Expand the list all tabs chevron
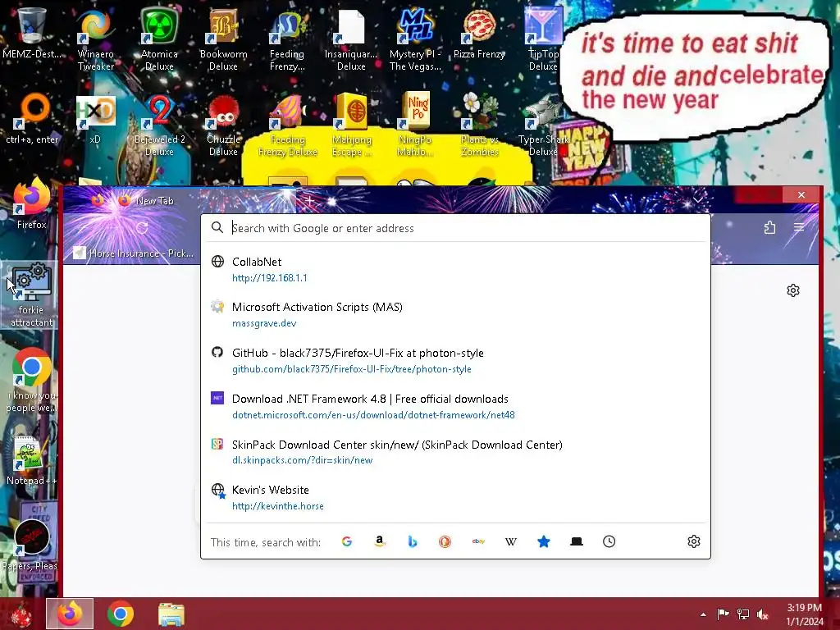Screen dimensions: 840x630 [x=697, y=200]
